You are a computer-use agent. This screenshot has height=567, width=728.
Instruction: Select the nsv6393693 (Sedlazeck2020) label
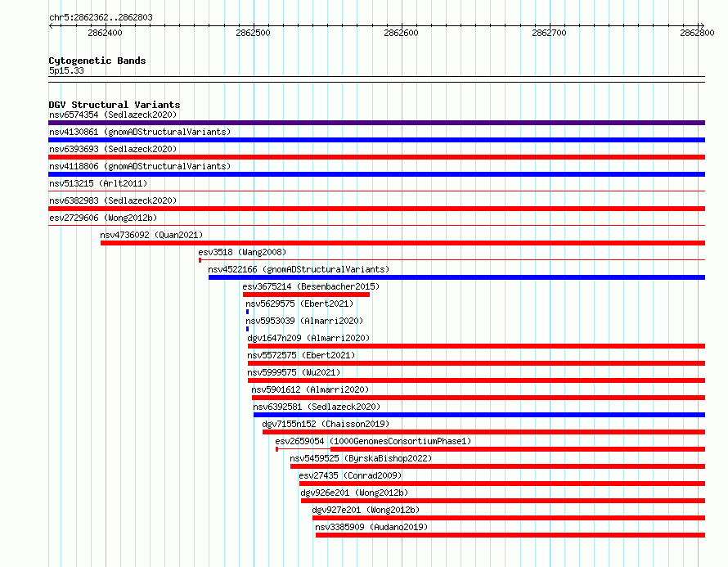(x=113, y=149)
